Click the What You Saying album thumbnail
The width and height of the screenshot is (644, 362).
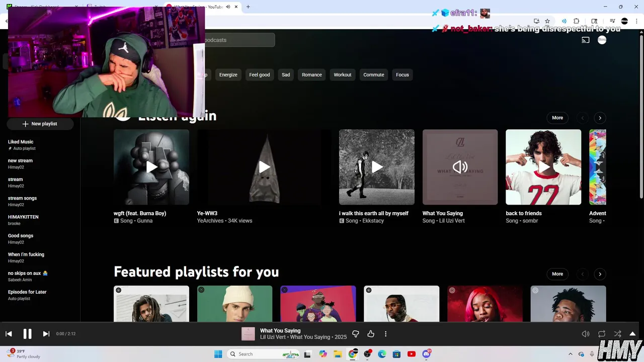(x=460, y=167)
